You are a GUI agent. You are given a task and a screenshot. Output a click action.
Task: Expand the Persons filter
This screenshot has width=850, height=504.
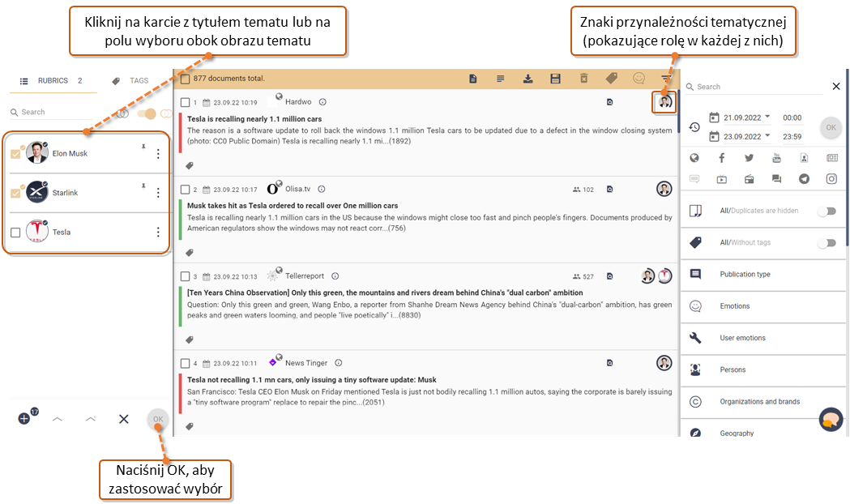[x=763, y=369]
